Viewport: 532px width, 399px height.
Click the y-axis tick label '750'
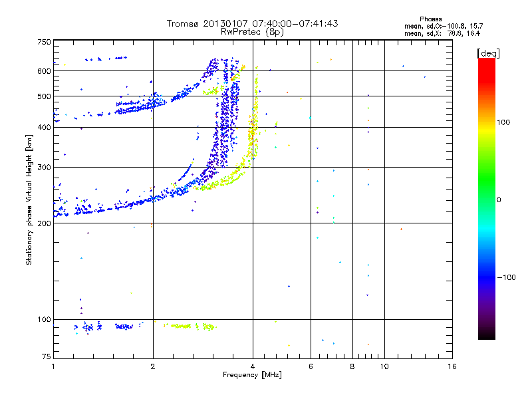(44, 42)
